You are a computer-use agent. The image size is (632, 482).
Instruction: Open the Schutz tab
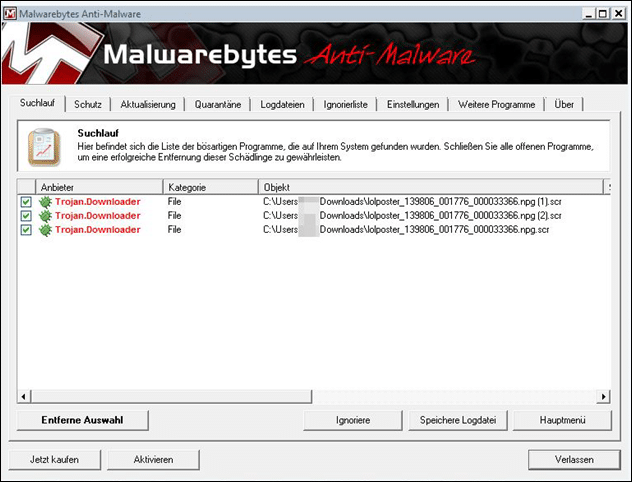(87, 104)
